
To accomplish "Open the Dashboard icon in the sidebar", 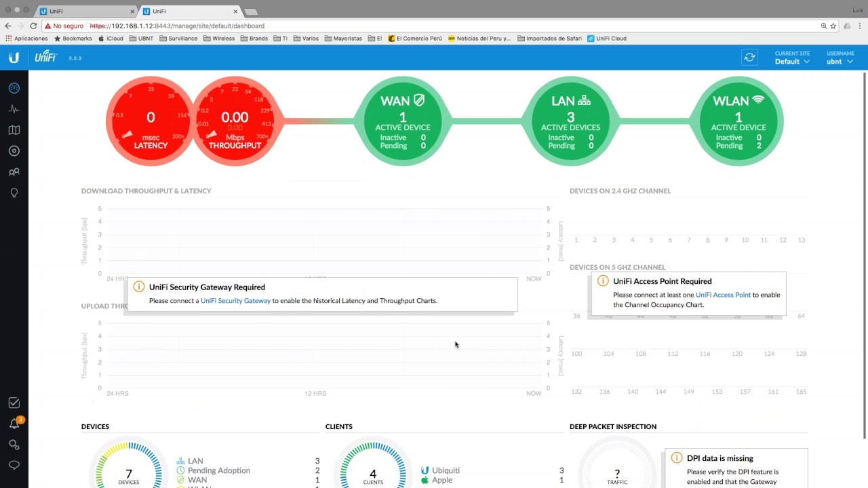I will pos(14,88).
